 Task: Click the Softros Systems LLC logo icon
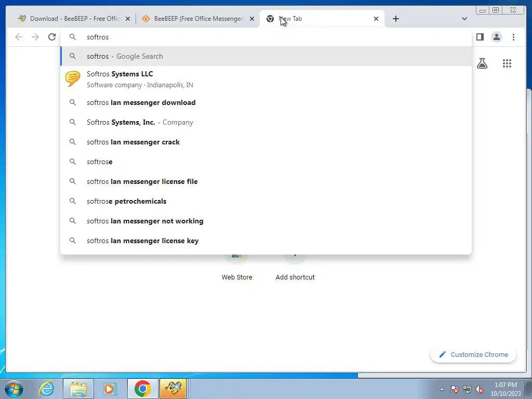pyautogui.click(x=73, y=79)
